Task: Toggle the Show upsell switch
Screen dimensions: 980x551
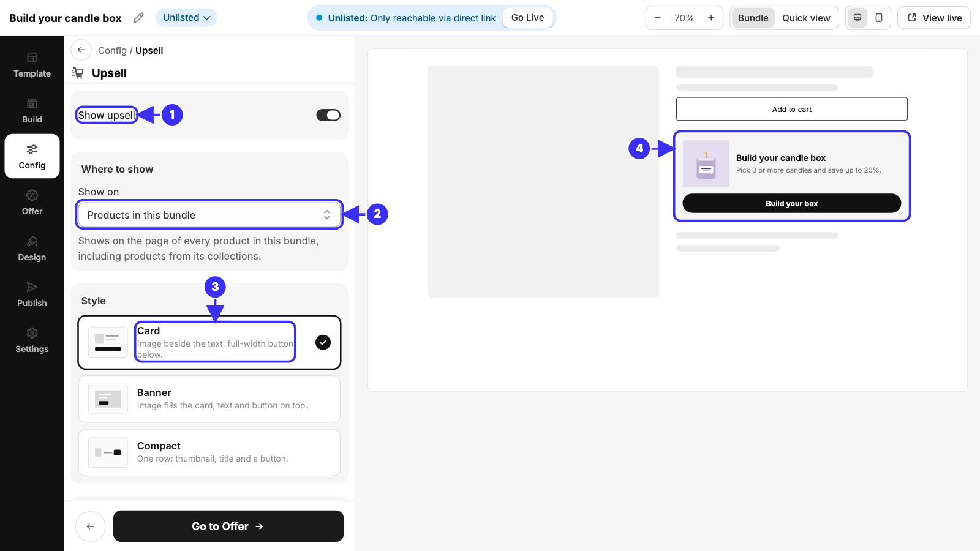Action: coord(328,115)
